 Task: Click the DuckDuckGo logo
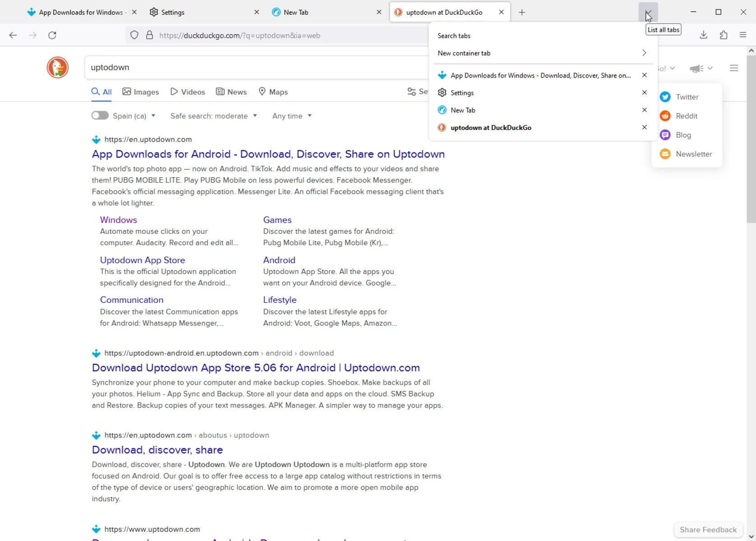(x=58, y=68)
